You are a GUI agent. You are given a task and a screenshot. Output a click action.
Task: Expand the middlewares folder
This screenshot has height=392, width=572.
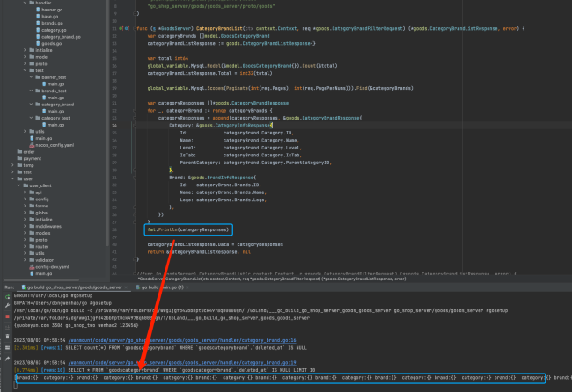point(26,226)
